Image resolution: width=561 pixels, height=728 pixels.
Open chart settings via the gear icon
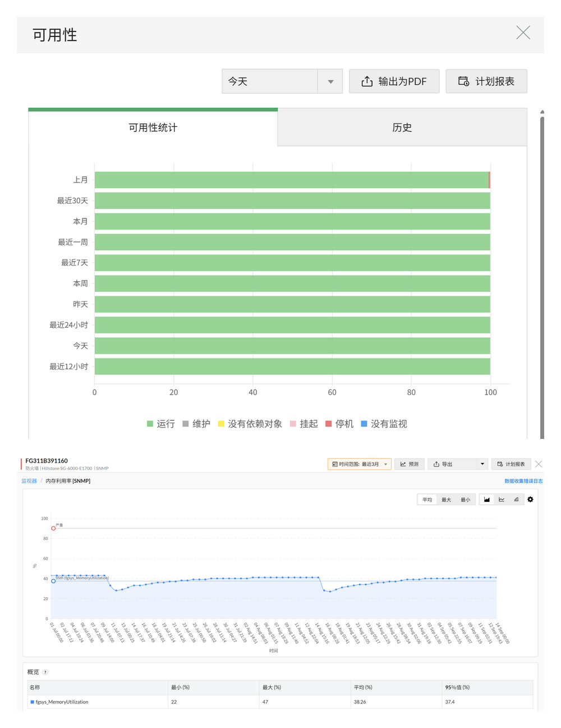coord(531,499)
